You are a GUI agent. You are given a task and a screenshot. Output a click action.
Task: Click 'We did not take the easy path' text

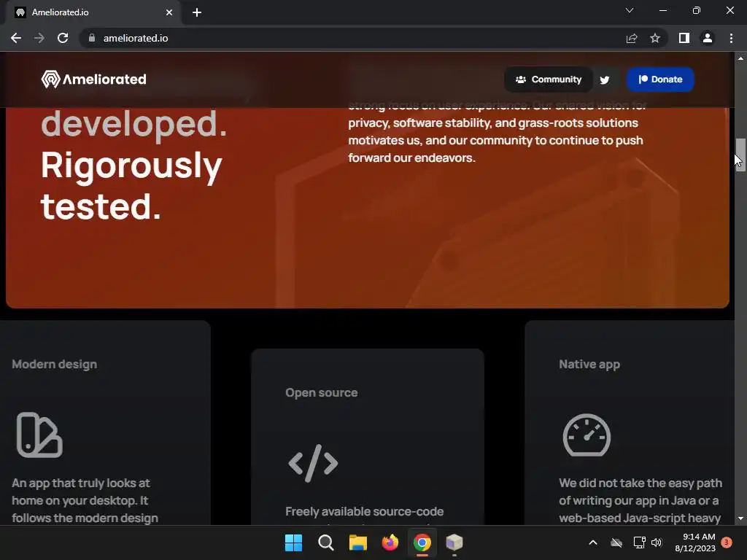click(640, 483)
